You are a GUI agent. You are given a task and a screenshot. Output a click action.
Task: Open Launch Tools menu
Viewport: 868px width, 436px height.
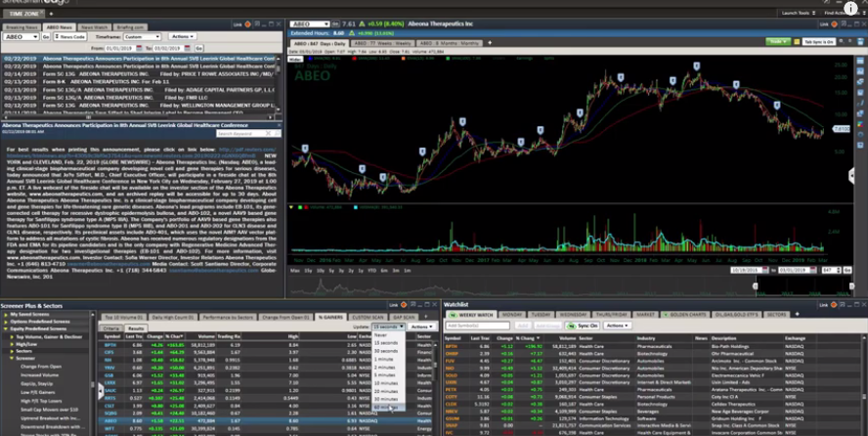point(799,13)
